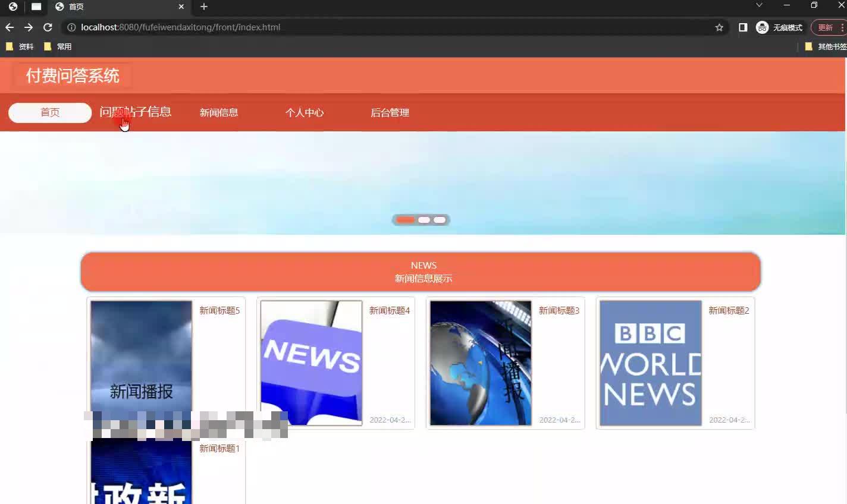Screen dimensions: 847x504
Task: Open the 新闻标题4 news link
Action: 390,310
